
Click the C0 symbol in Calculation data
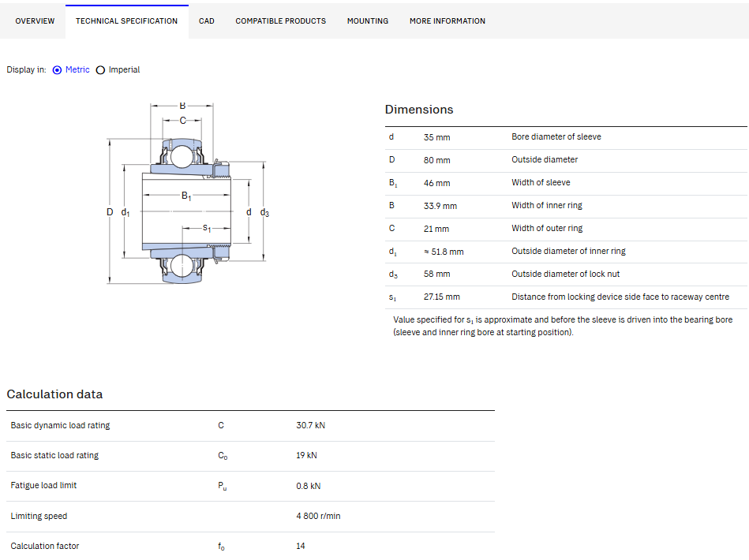[x=223, y=456]
